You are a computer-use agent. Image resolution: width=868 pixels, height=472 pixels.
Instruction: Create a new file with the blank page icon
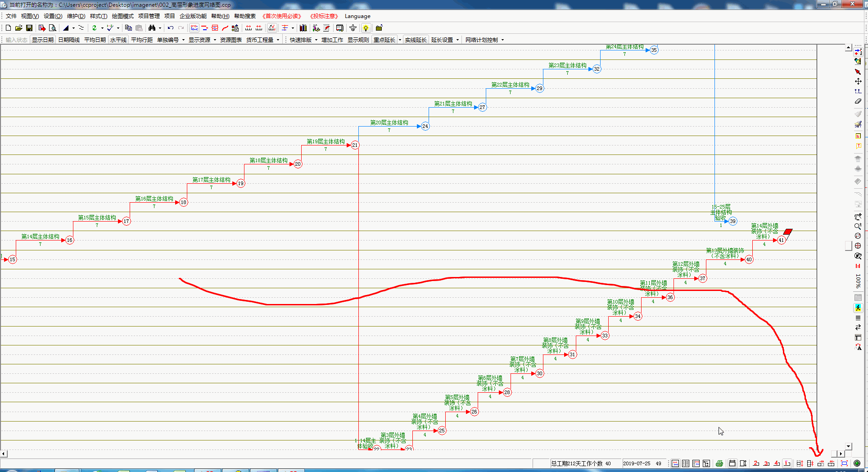point(8,28)
